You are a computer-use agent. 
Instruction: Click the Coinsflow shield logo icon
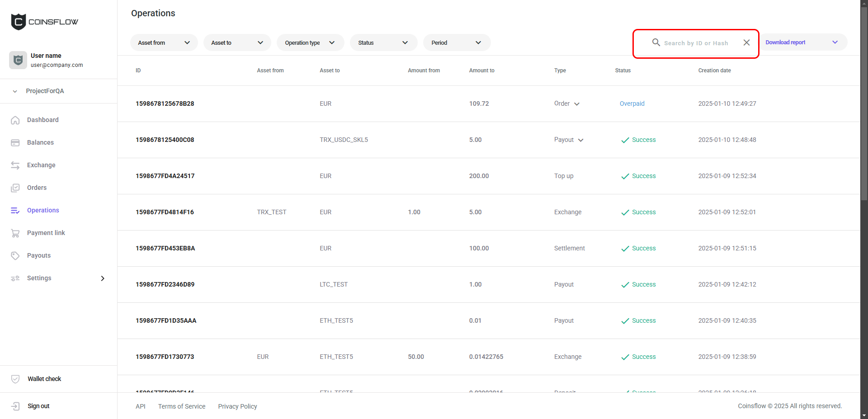(x=19, y=22)
